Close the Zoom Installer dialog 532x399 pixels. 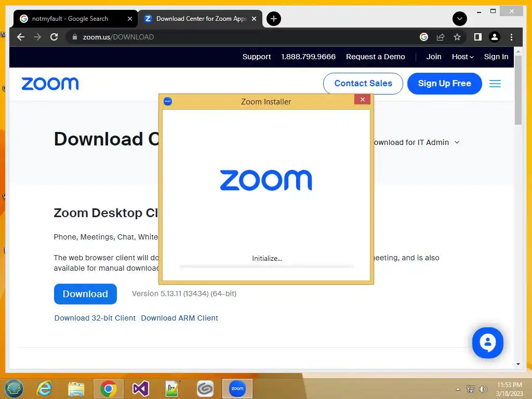(x=362, y=99)
